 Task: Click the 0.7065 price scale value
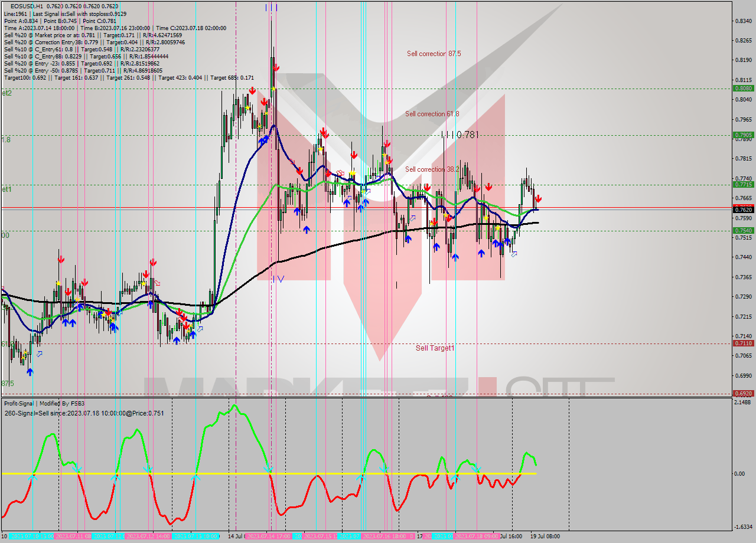tap(743, 356)
